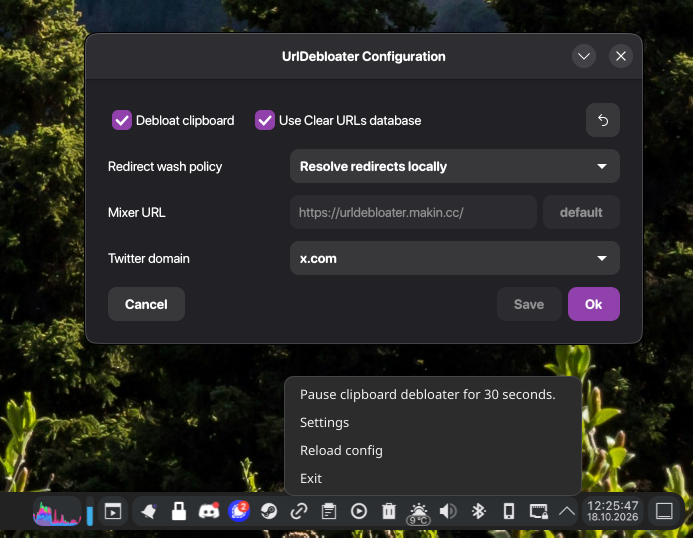
Task: Open the window with play icon in the panel
Action: pos(113,511)
